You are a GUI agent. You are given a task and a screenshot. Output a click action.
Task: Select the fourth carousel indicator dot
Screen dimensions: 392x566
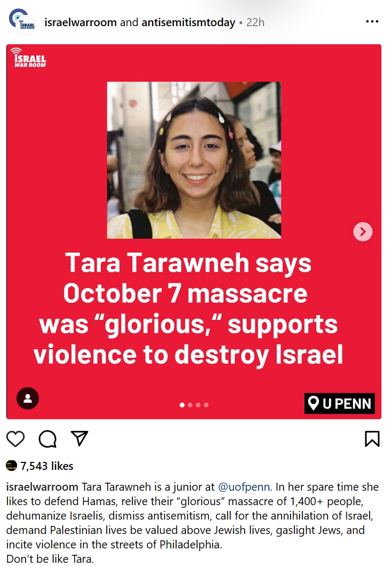coord(206,405)
